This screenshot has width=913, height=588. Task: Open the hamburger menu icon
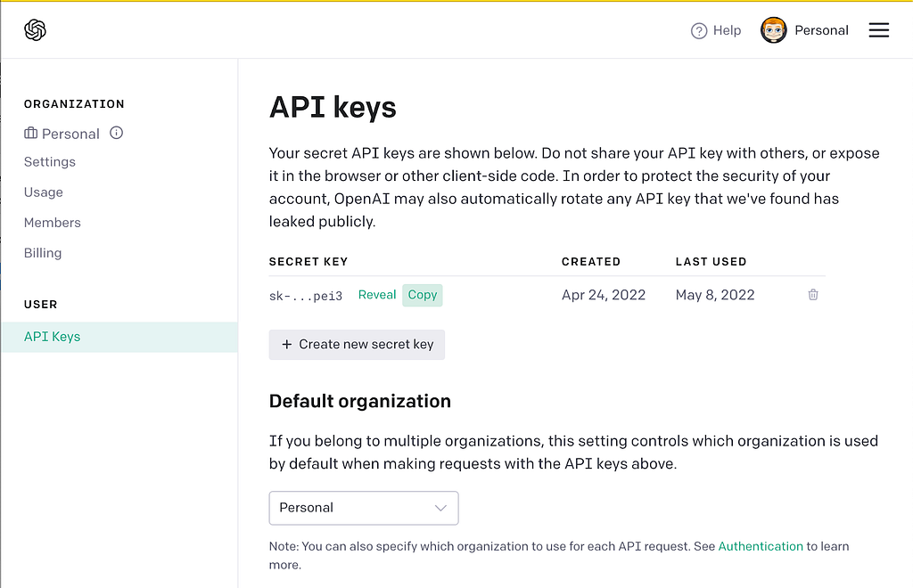tap(878, 30)
